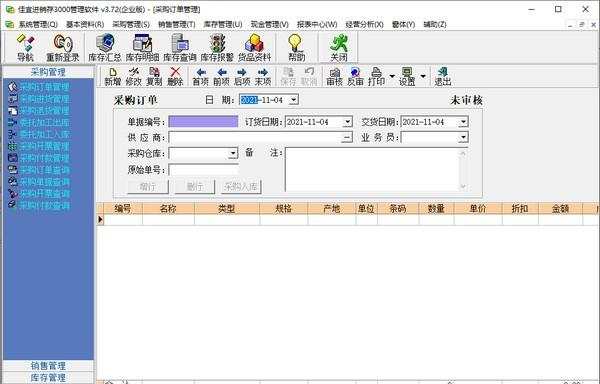Click the 修改 edit toolbar icon

pos(134,76)
